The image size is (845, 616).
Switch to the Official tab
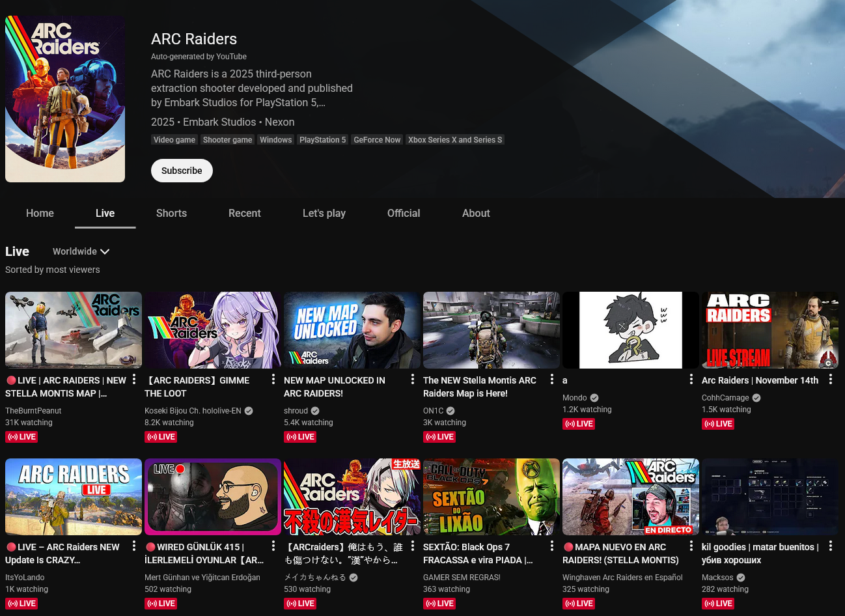(x=404, y=213)
